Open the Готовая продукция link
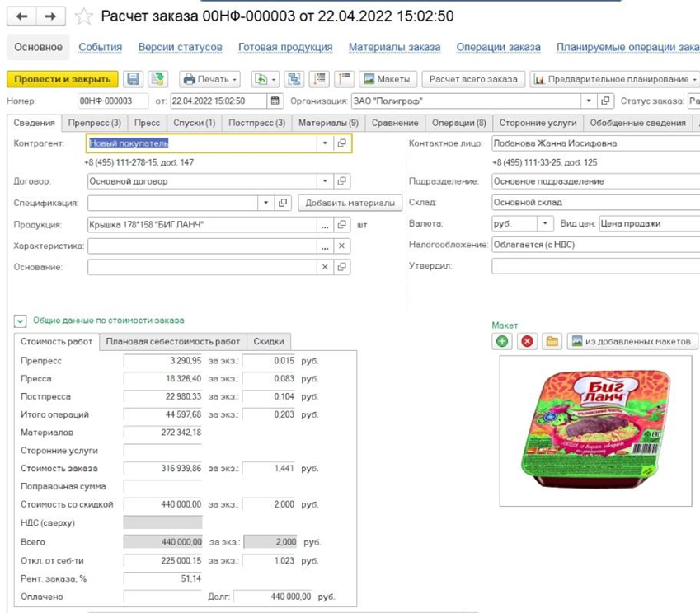Viewport: 700px width, 613px height. tap(285, 47)
